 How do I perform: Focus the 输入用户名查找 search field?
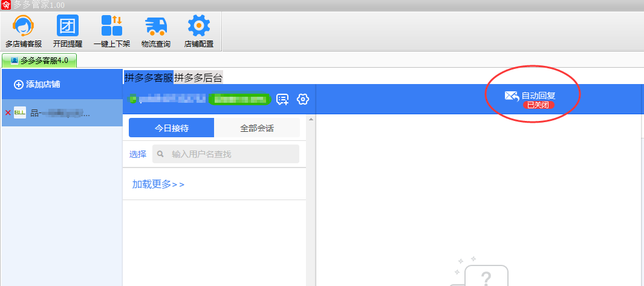tap(226, 154)
